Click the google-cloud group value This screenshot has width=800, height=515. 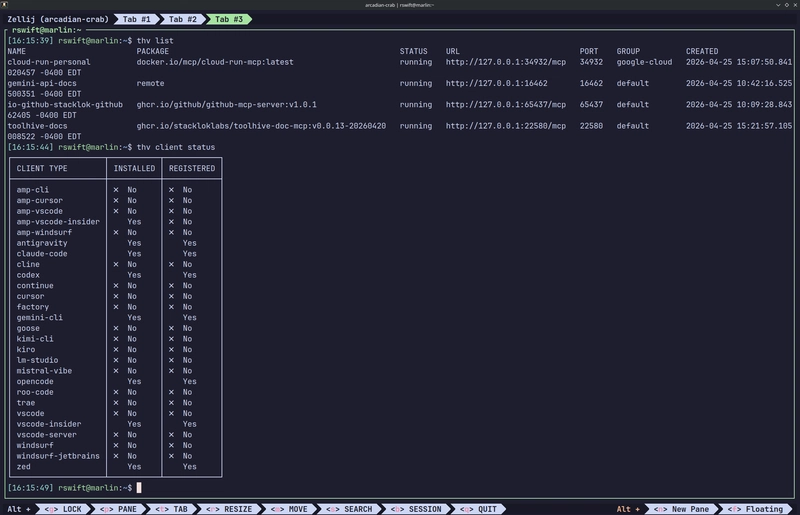[644, 62]
